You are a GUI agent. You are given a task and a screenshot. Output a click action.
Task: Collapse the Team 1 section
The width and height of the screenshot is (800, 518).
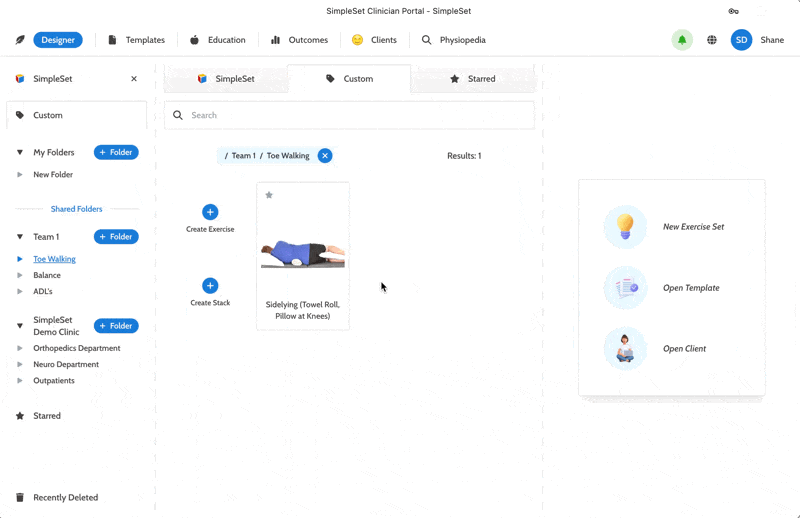[20, 237]
